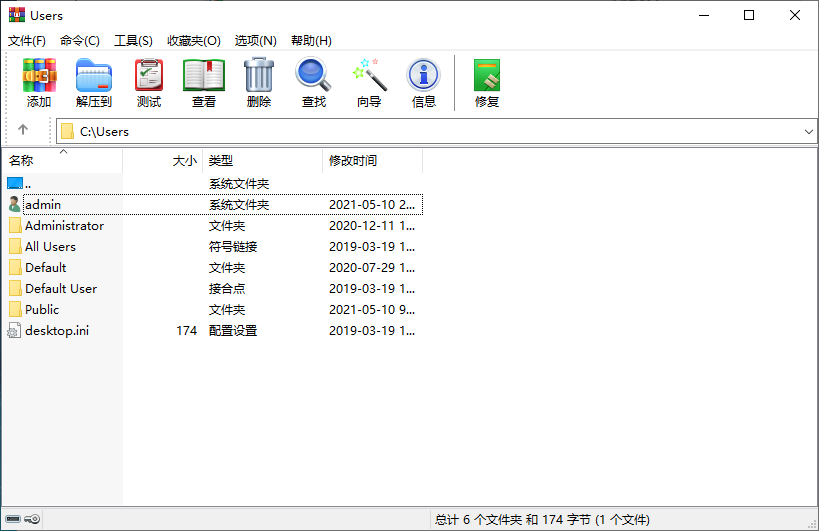The width and height of the screenshot is (819, 531).
Task: Show 信息 (Info) for selection
Action: (x=424, y=82)
